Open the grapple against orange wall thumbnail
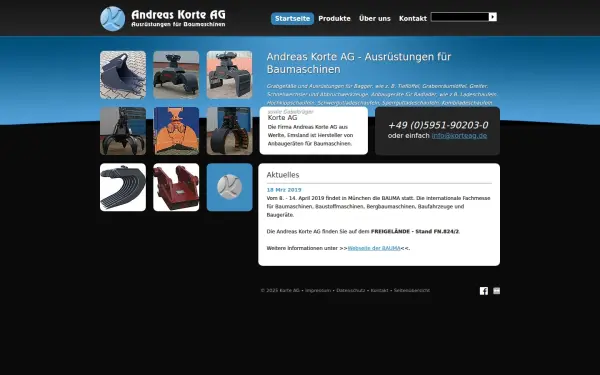 [230, 75]
